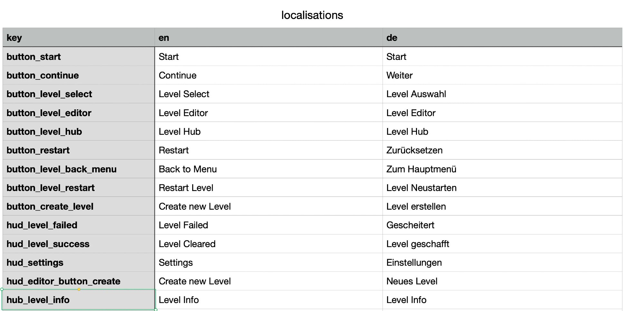This screenshot has width=644, height=311.
Task: Click the button_level_select key cell
Action: (79, 94)
